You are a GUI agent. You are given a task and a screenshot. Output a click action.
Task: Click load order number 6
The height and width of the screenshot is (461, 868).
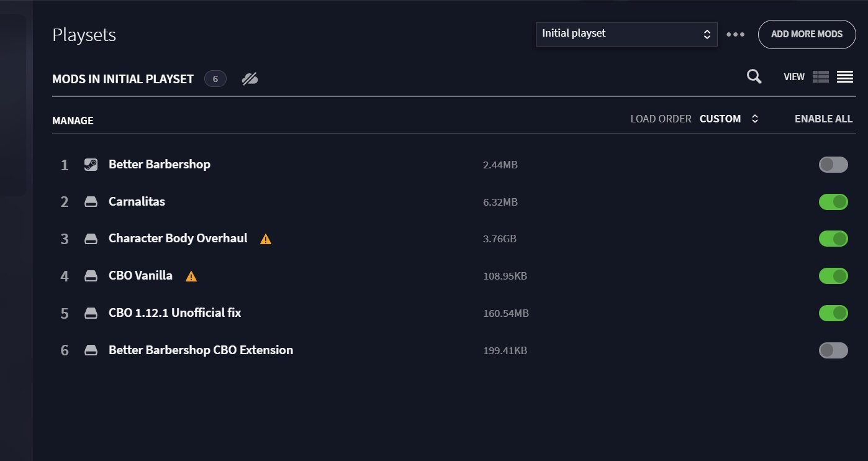tap(65, 351)
